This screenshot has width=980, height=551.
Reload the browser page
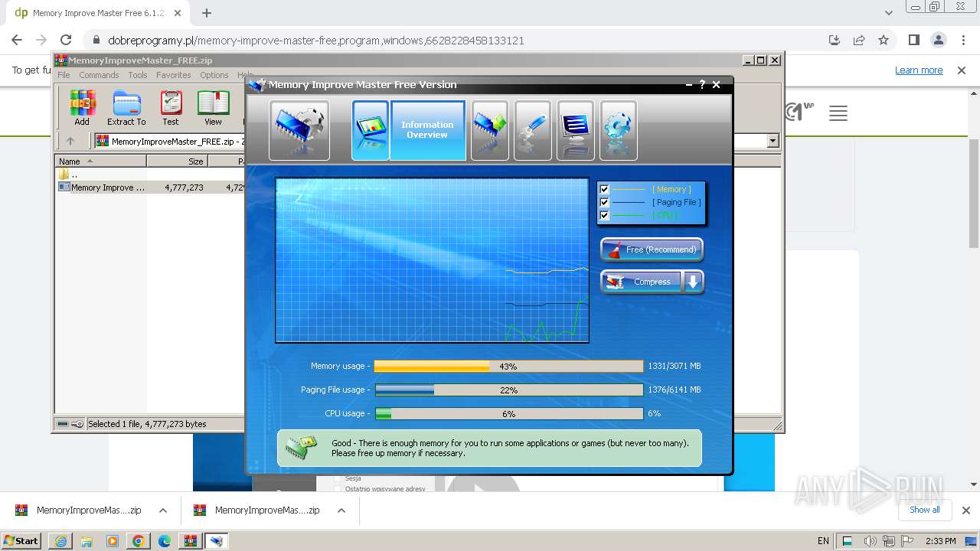[66, 40]
